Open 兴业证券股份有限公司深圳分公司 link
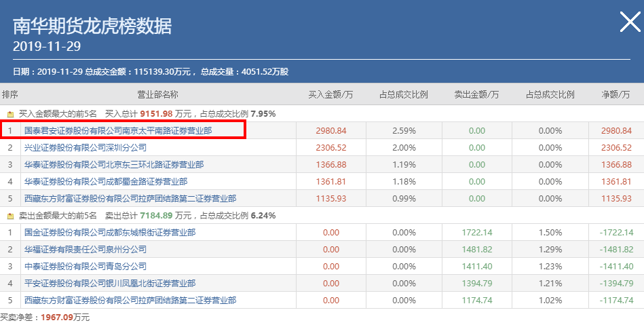 point(85,147)
